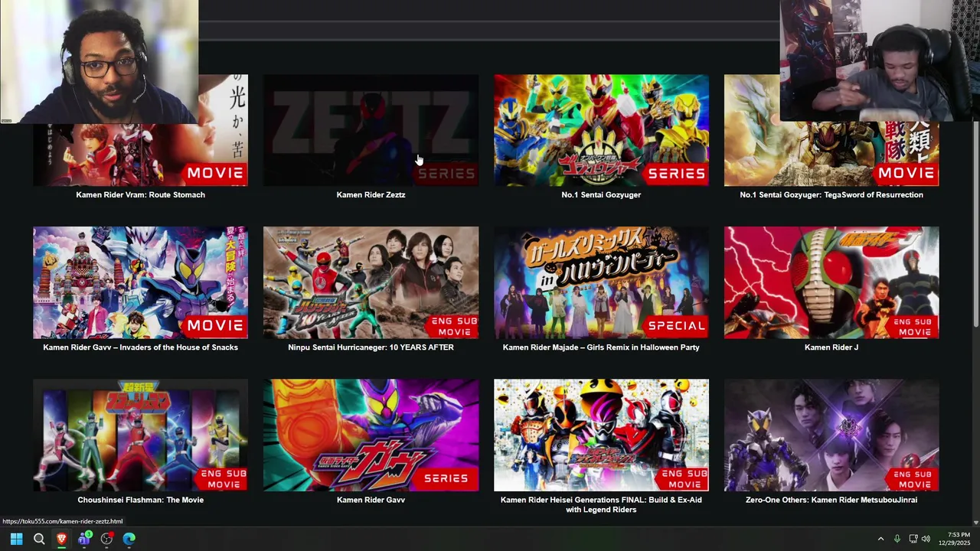The image size is (980, 551).
Task: Click the 'No.1 Sentai Gozyuger' title link
Action: tap(601, 194)
